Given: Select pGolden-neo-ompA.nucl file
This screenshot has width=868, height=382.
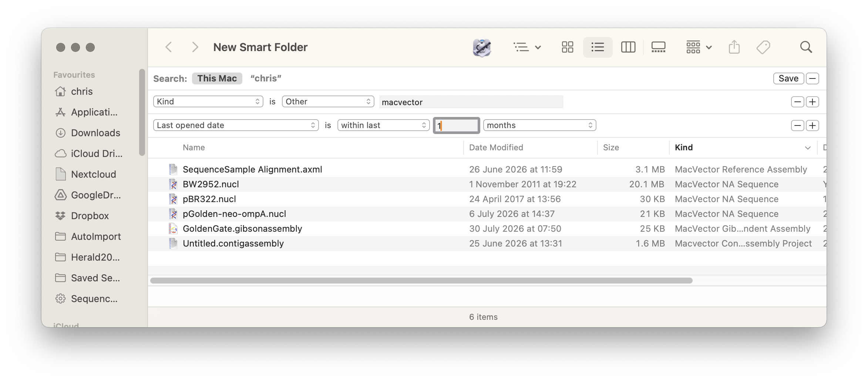Looking at the screenshot, I should coord(234,214).
